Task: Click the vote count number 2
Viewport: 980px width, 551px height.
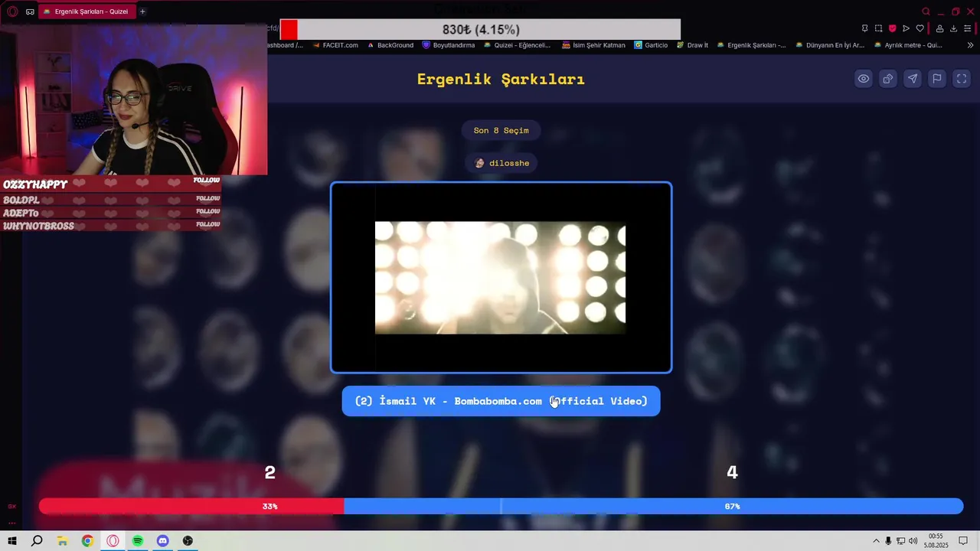Action: point(269,473)
